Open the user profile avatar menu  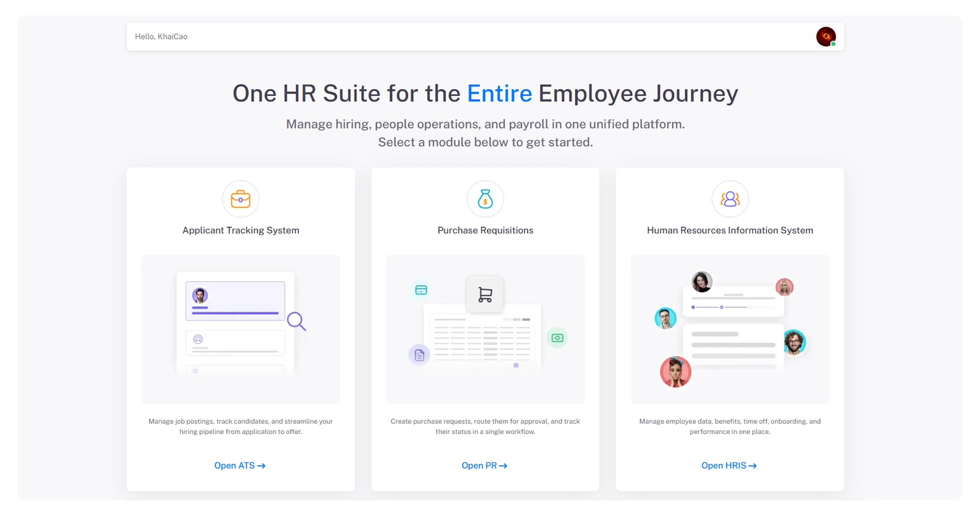click(x=826, y=37)
